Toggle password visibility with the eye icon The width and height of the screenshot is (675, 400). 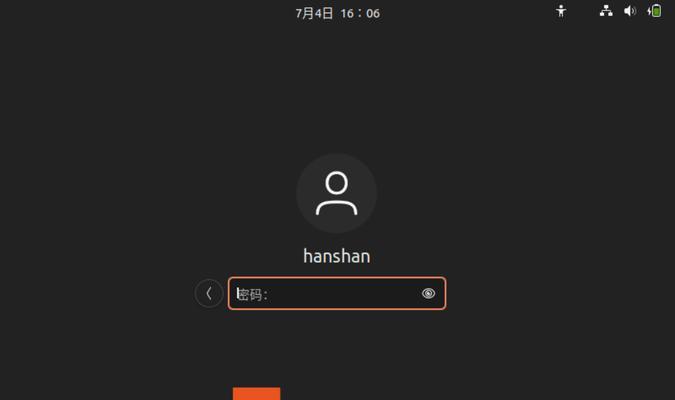[x=428, y=293]
